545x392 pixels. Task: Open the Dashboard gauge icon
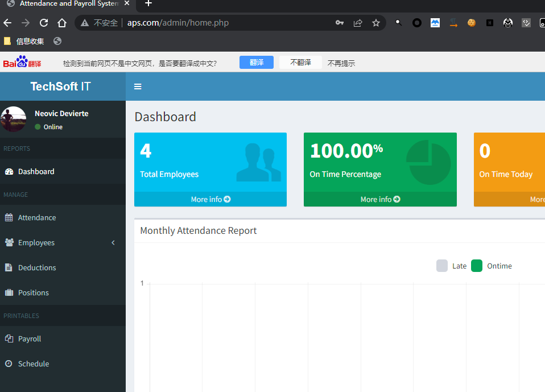[9, 172]
